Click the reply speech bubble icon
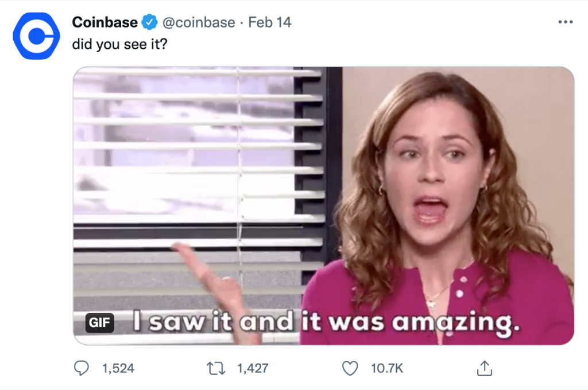The height and width of the screenshot is (390, 588). 82,368
